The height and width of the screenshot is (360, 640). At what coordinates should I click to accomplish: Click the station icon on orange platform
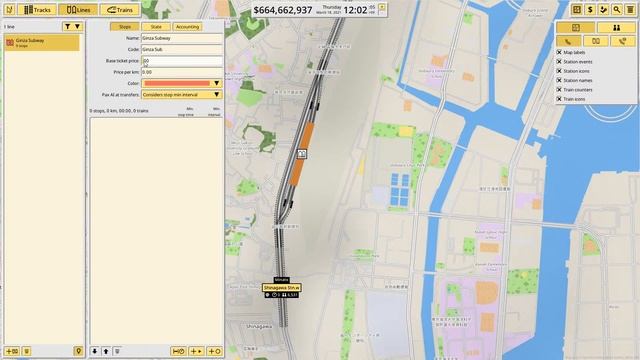[302, 154]
